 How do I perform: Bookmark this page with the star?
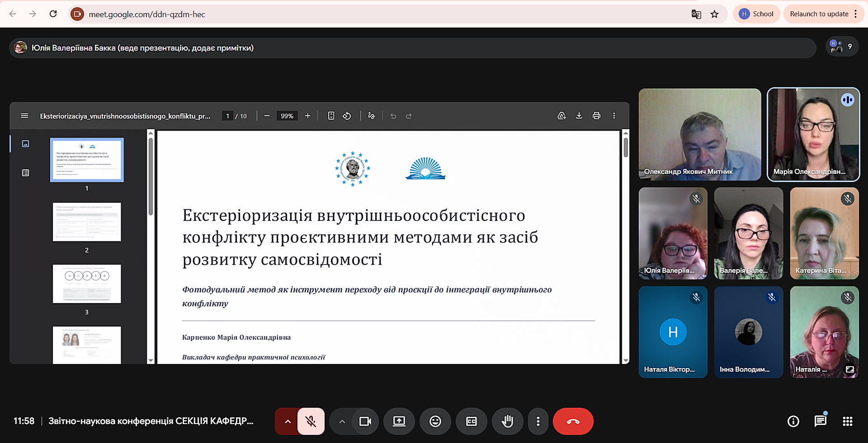715,14
